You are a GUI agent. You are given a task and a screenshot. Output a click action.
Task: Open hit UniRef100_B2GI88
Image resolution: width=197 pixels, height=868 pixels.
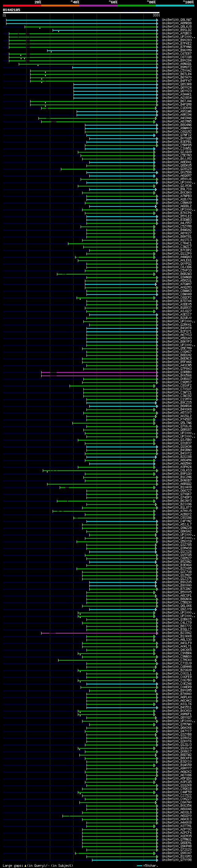pos(176,457)
